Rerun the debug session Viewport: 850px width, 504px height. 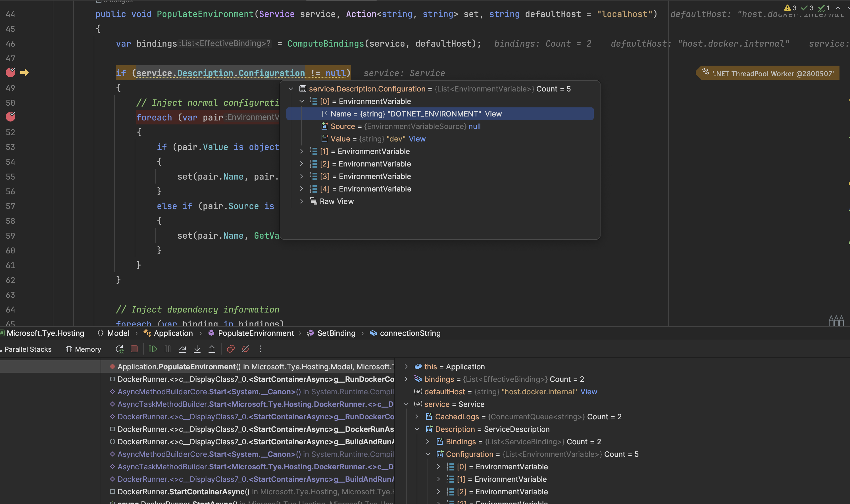click(x=119, y=349)
